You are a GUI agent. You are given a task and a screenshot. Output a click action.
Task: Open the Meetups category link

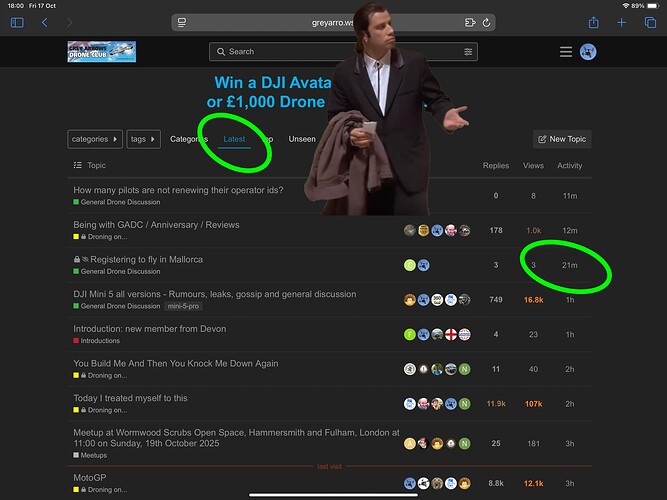pyautogui.click(x=90, y=455)
